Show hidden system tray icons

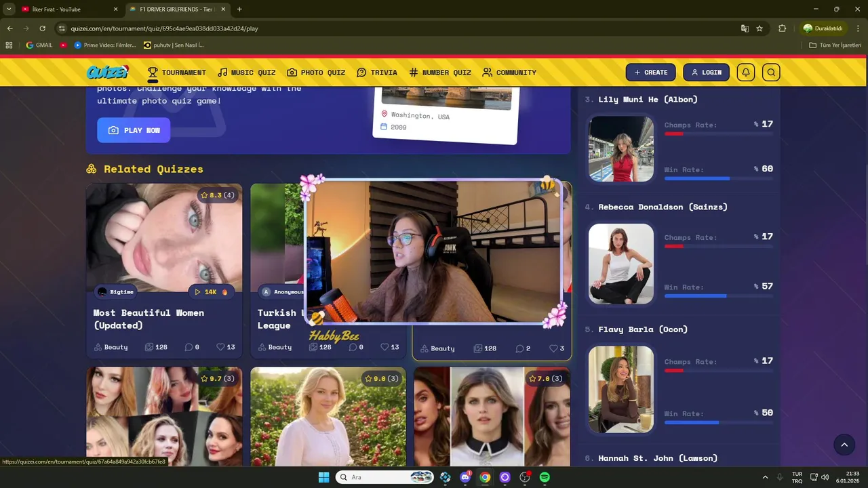pos(765,477)
